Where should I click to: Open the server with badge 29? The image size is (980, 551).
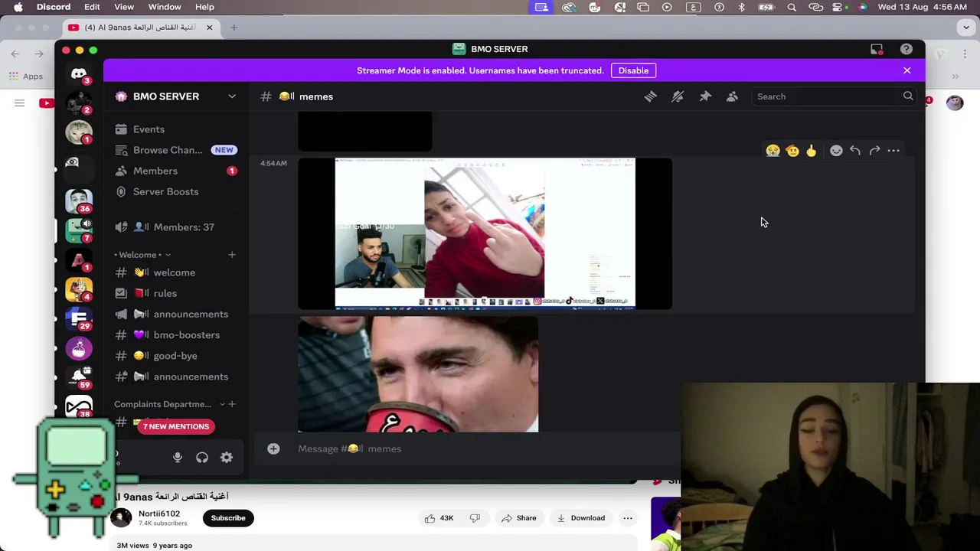click(x=79, y=318)
